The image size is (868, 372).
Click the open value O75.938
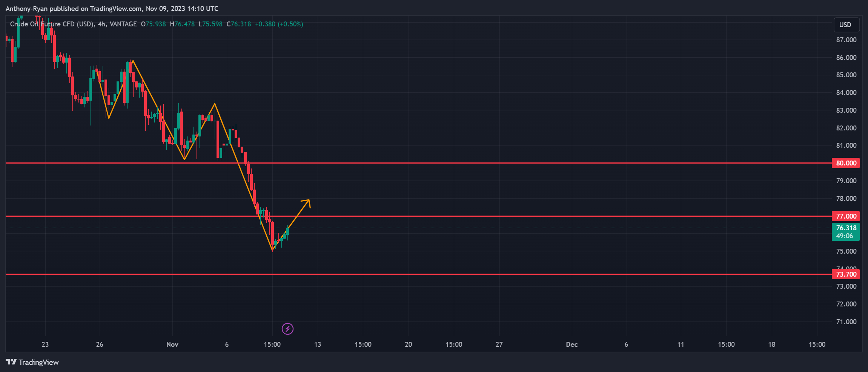click(154, 24)
